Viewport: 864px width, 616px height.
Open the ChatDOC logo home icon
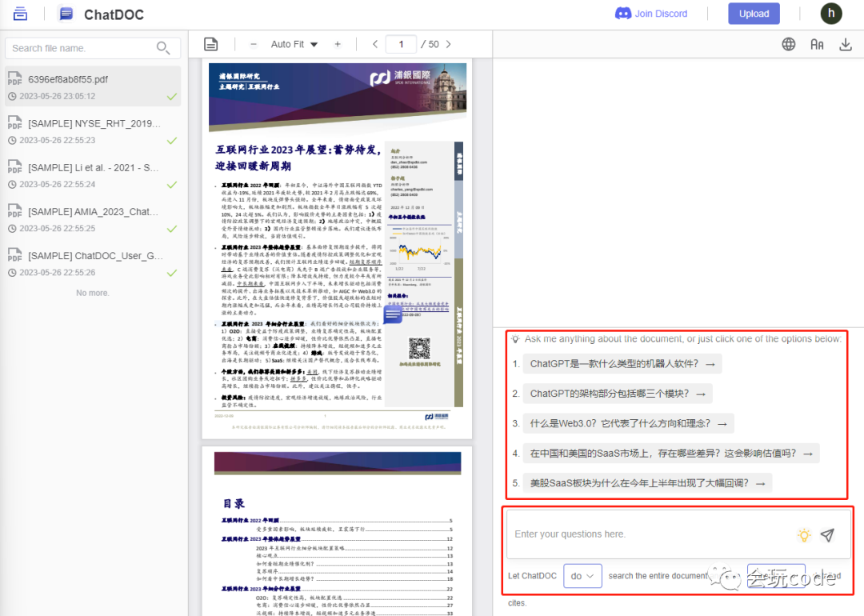[66, 14]
